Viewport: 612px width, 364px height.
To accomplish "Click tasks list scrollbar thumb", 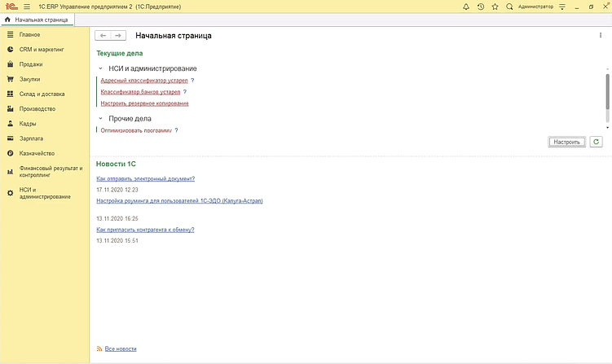I will point(607,92).
